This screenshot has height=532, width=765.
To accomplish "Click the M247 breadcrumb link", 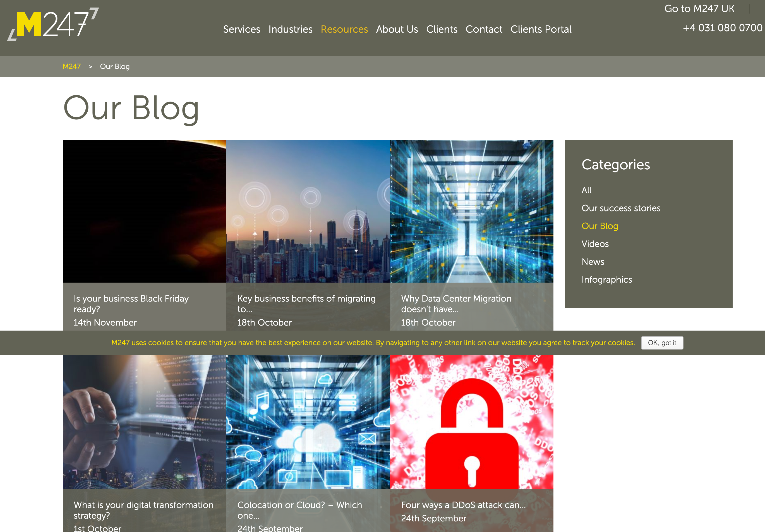I will [72, 67].
